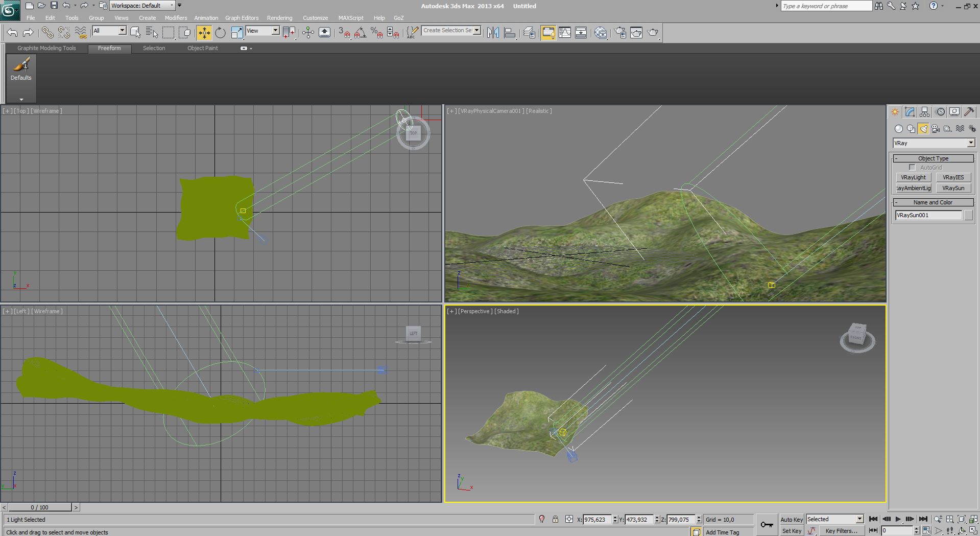Open the Modify panel tab

(x=910, y=112)
